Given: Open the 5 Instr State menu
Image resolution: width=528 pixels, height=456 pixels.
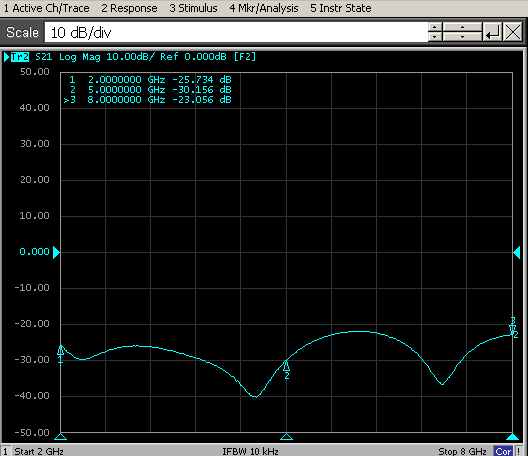Looking at the screenshot, I should pyautogui.click(x=340, y=8).
